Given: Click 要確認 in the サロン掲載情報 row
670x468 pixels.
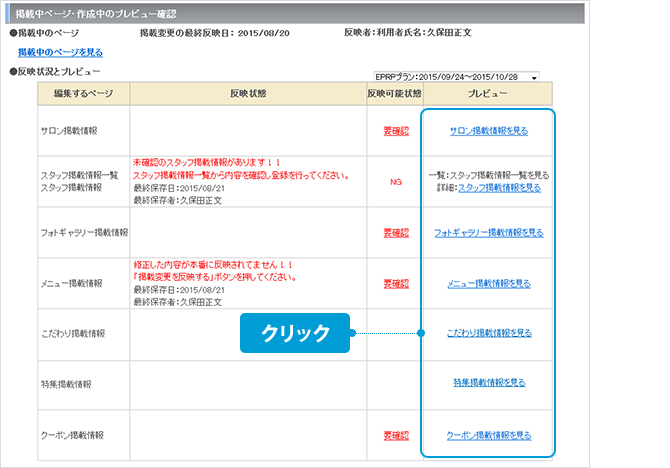Looking at the screenshot, I should tap(395, 131).
